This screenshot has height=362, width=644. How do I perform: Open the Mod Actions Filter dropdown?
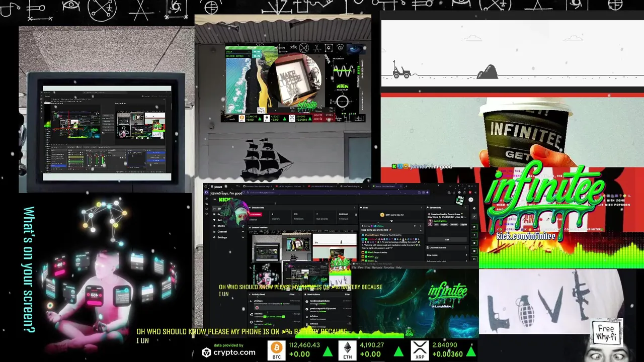(x=347, y=294)
